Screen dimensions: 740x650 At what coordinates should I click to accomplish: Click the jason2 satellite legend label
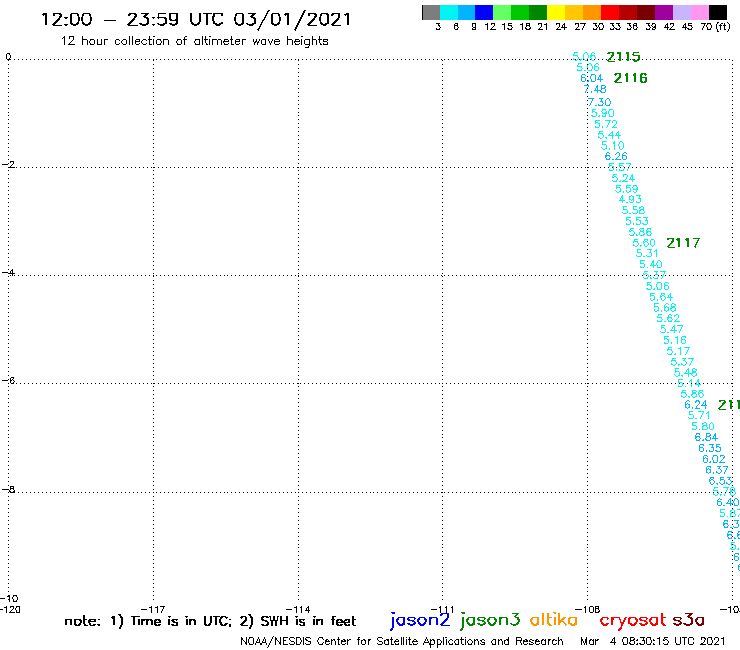pyautogui.click(x=420, y=620)
